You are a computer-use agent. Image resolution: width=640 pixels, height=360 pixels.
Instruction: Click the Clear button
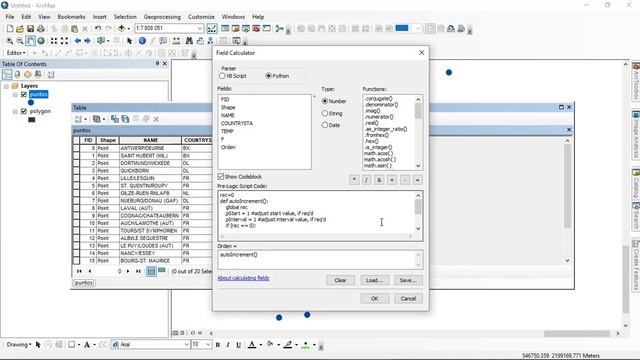[340, 280]
